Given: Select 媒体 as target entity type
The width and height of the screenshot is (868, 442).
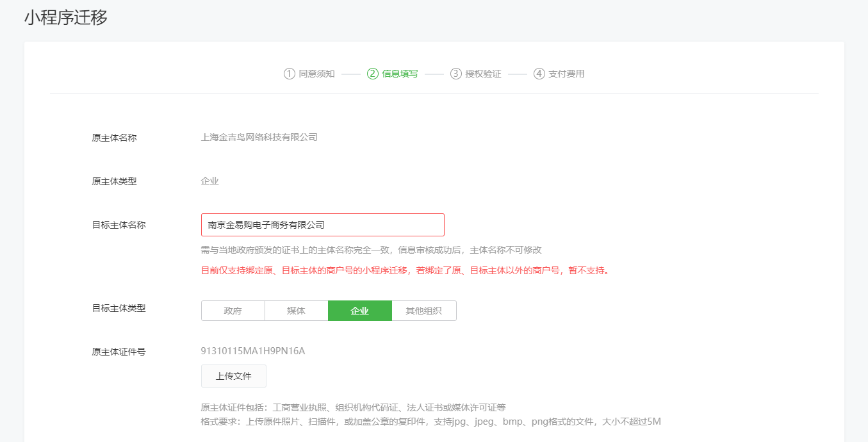Looking at the screenshot, I should (296, 311).
